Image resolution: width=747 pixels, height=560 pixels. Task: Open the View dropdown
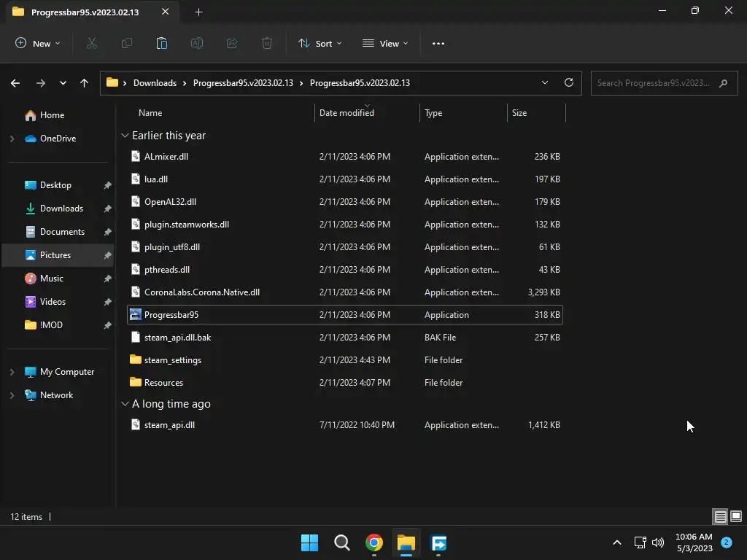pos(385,43)
